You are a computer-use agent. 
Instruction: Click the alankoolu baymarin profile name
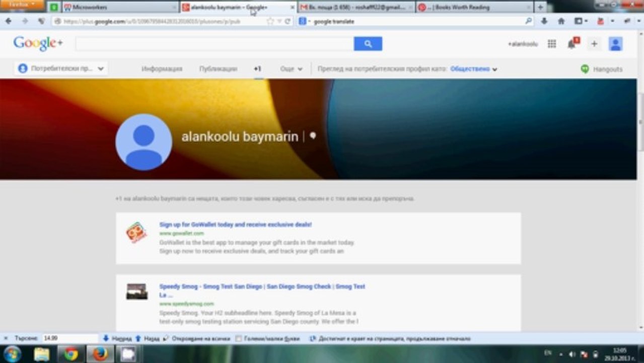tap(240, 137)
